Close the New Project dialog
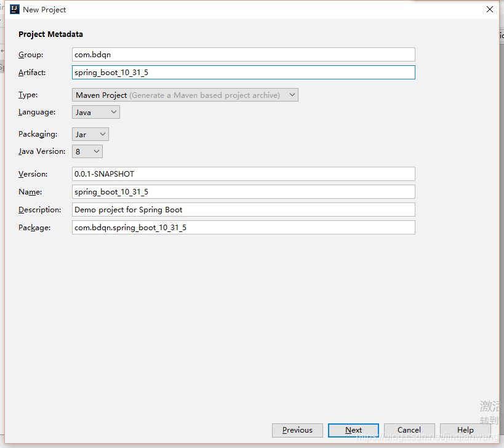This screenshot has height=448, width=504. pos(489,9)
